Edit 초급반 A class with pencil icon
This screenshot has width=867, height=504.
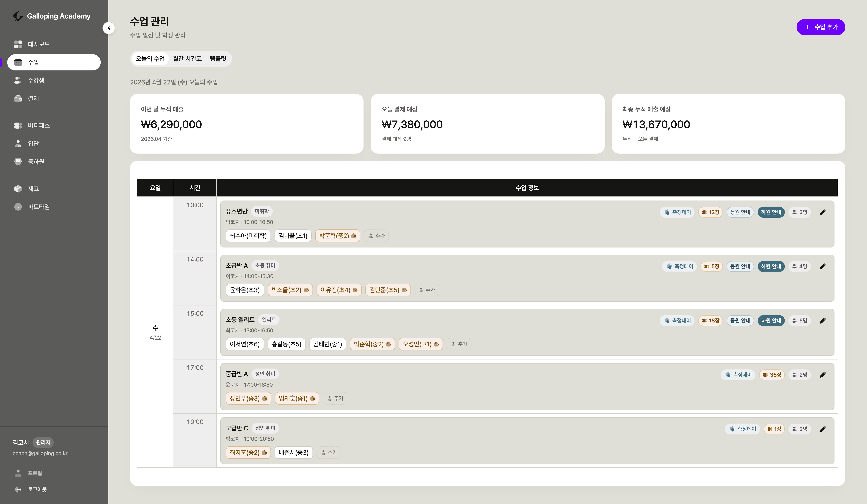(x=823, y=266)
